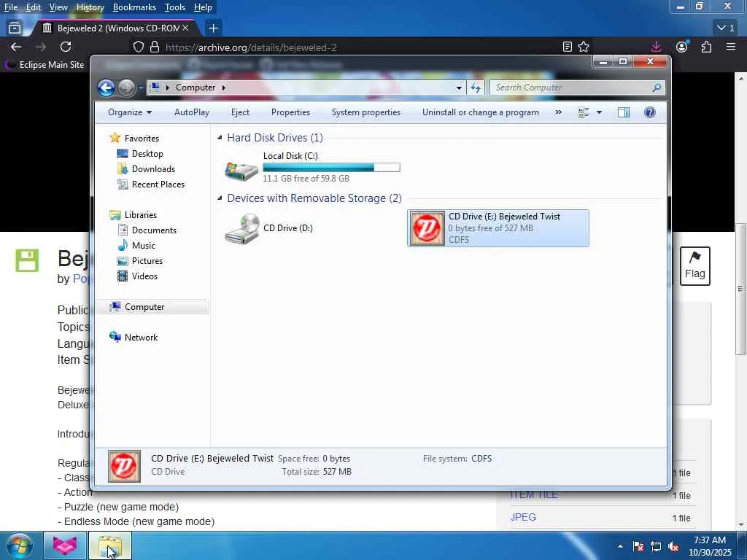
Task: Open the browser Bookmarks menu
Action: click(134, 7)
